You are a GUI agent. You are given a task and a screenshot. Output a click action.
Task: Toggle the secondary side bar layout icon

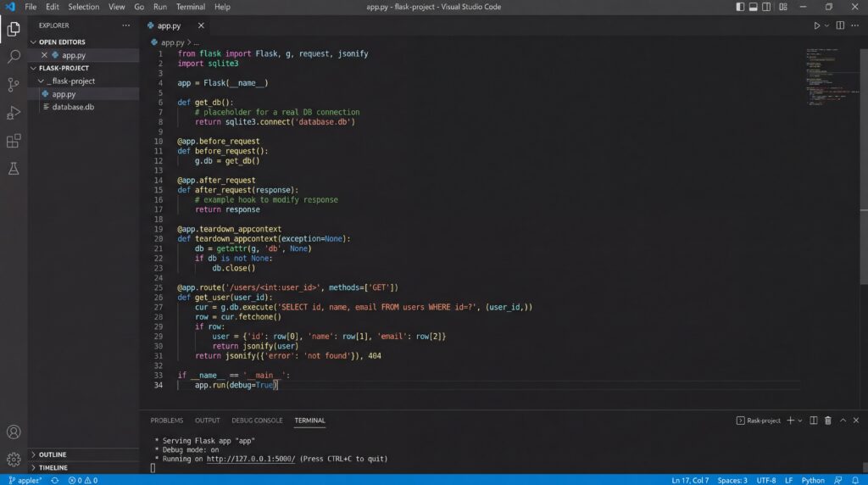click(766, 7)
